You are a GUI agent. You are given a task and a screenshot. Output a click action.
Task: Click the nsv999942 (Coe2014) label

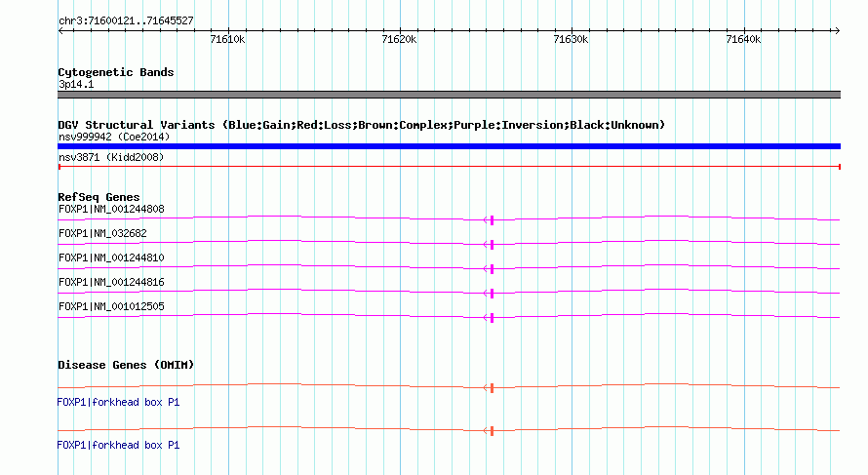(114, 137)
